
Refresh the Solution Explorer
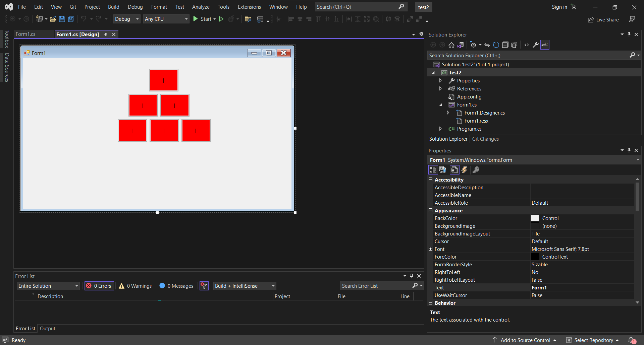click(x=496, y=45)
